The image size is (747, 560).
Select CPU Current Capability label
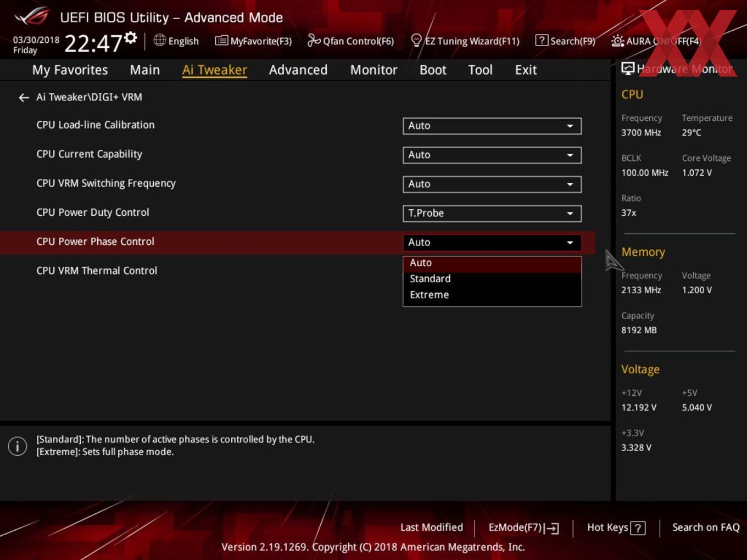point(89,154)
